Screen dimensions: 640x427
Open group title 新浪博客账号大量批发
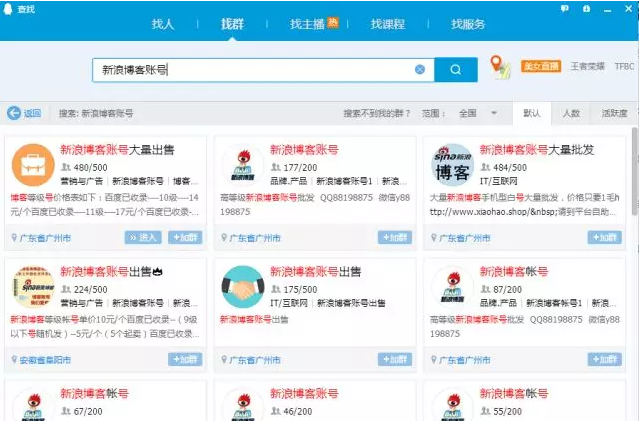537,150
